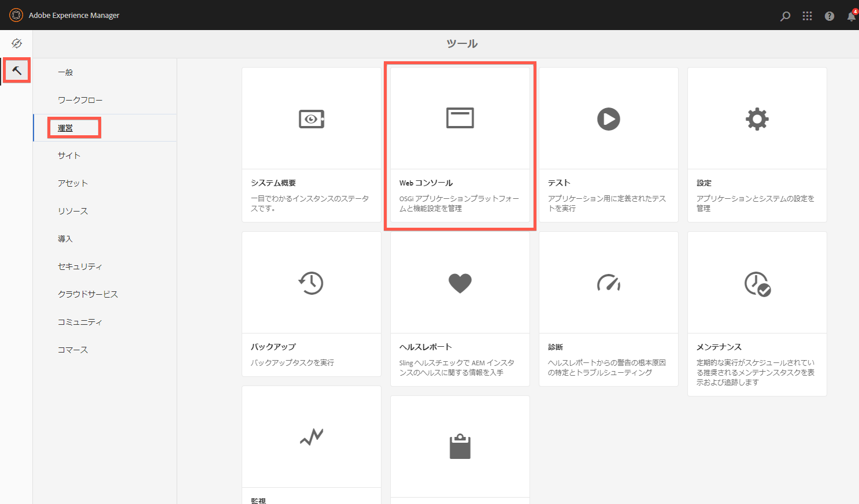Click the browser window icon on Web コンソール card

(460, 117)
